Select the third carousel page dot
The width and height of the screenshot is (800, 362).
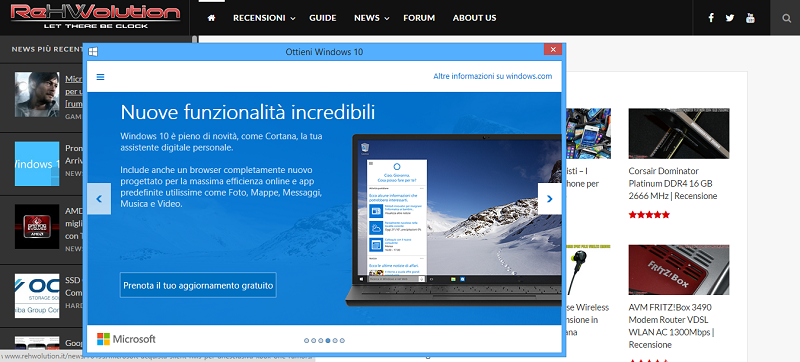pos(321,340)
